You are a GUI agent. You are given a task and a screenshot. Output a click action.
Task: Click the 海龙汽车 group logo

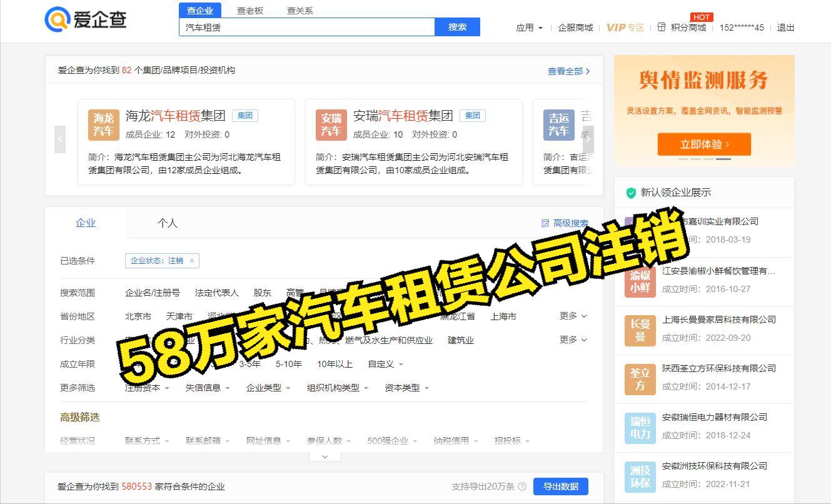[104, 124]
